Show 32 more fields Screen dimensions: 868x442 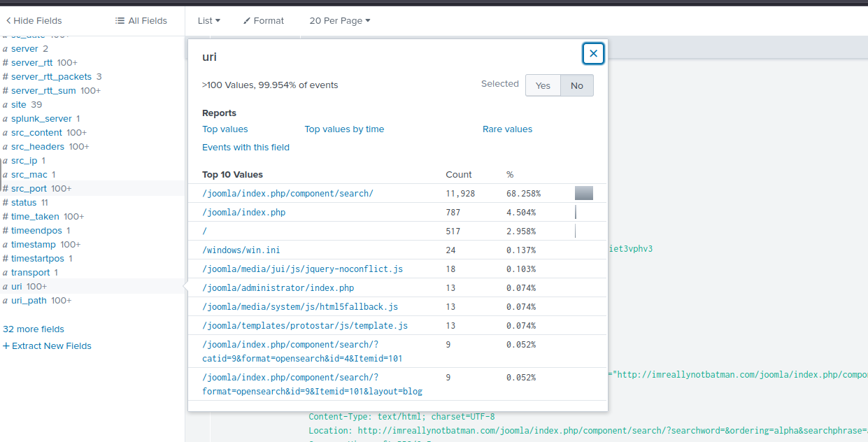click(x=34, y=329)
